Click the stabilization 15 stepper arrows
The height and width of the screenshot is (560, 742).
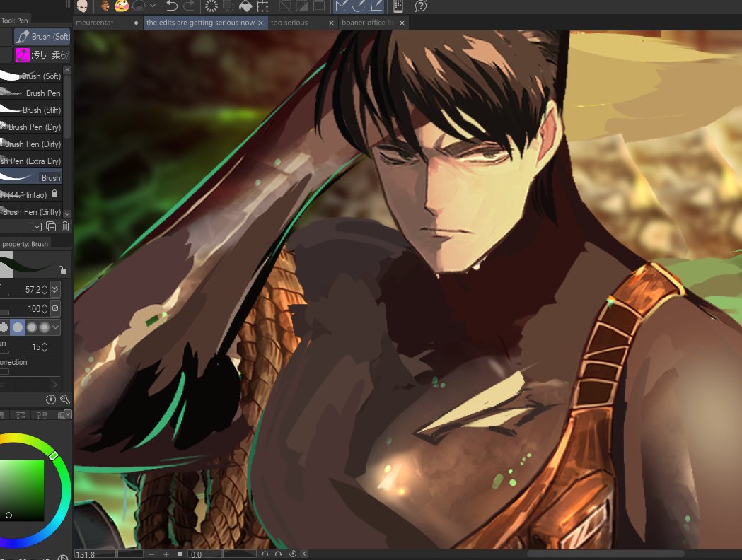pyautogui.click(x=45, y=347)
